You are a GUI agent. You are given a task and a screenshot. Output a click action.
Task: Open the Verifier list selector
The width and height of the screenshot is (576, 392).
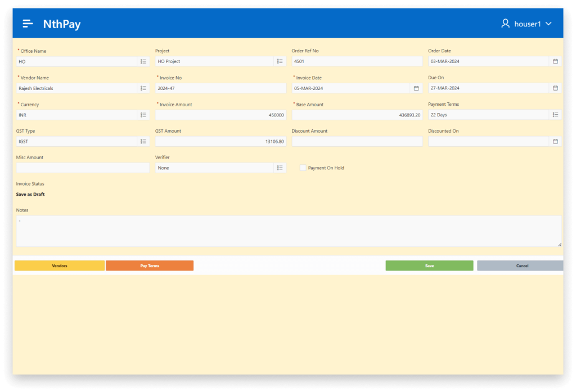(280, 168)
